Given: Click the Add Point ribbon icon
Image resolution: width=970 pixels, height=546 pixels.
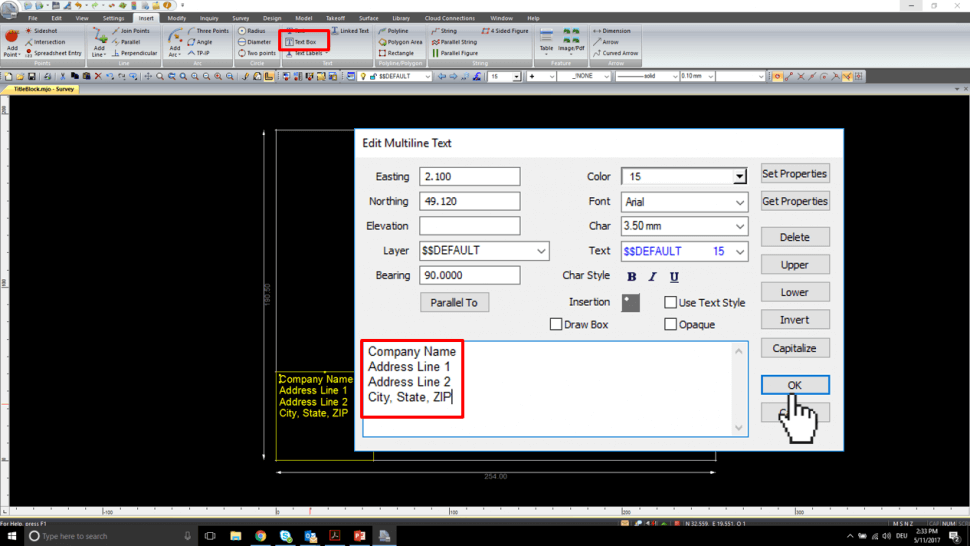Looking at the screenshot, I should click(12, 41).
